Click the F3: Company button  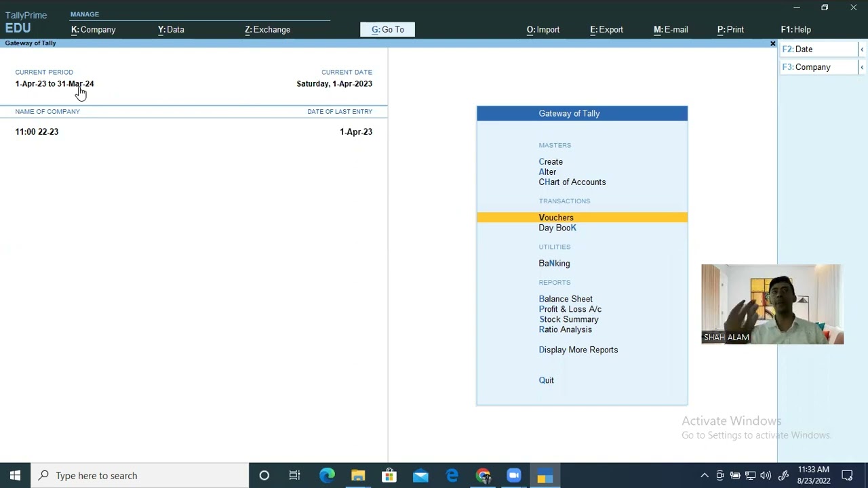(x=818, y=67)
